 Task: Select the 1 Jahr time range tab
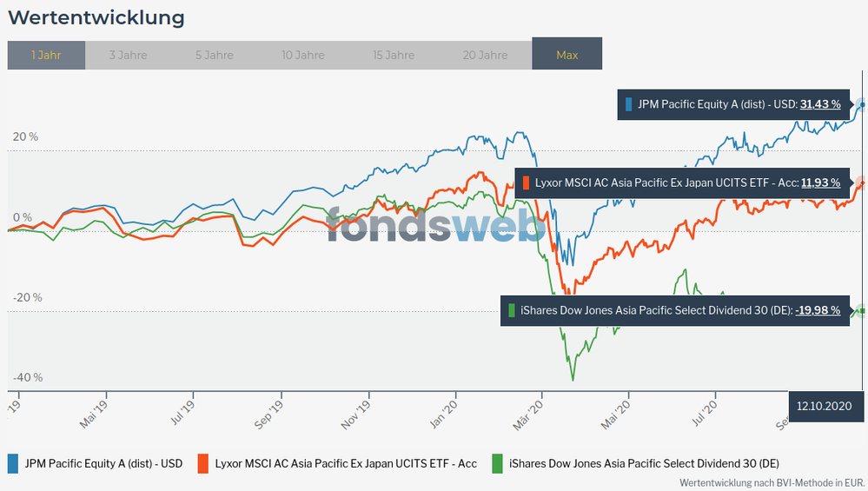point(46,55)
